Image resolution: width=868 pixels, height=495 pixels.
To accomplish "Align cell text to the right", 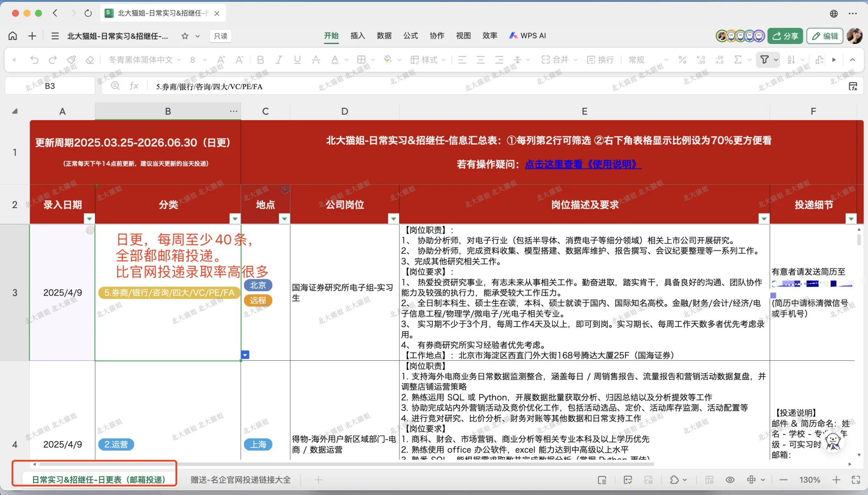I will coord(499,60).
